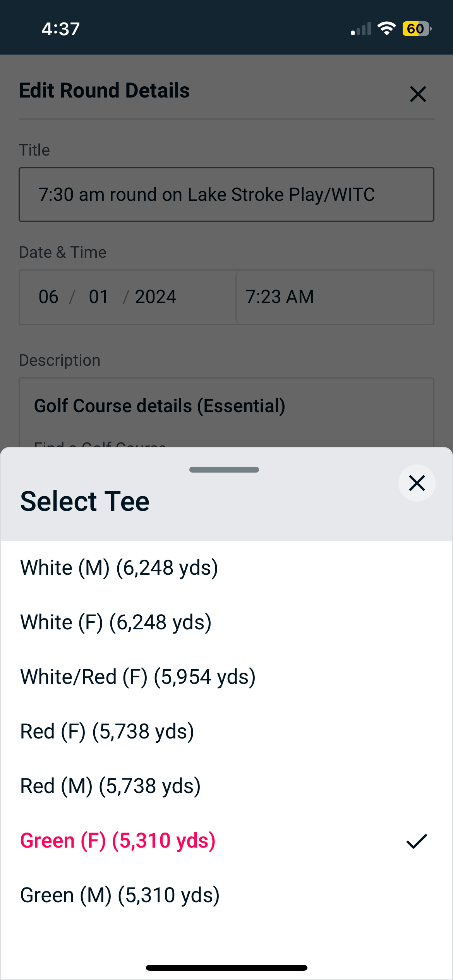The width and height of the screenshot is (453, 980).
Task: Select Green (F) 5,310 yds tee
Action: point(118,841)
